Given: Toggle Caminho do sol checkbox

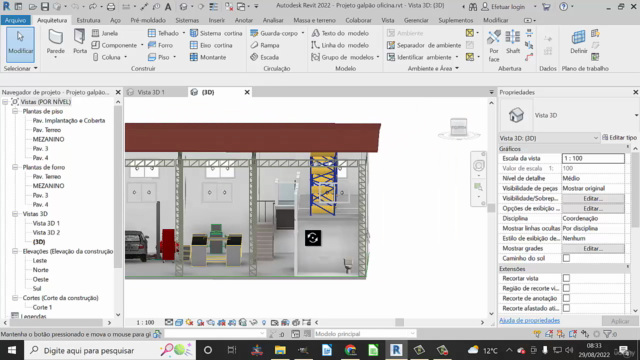Looking at the screenshot, I should [566, 258].
